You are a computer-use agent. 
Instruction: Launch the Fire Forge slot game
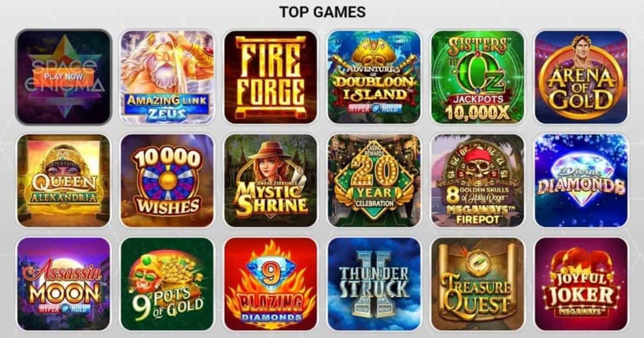(270, 77)
